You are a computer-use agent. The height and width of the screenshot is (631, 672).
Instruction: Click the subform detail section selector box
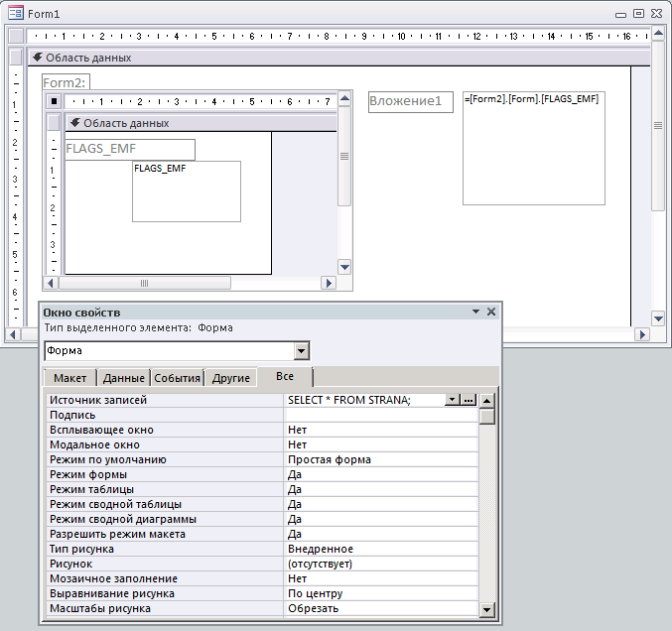tap(54, 123)
